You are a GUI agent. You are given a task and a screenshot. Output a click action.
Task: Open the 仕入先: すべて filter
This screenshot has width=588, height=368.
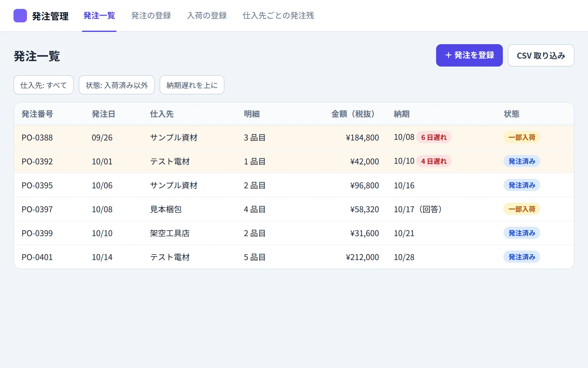click(x=43, y=85)
